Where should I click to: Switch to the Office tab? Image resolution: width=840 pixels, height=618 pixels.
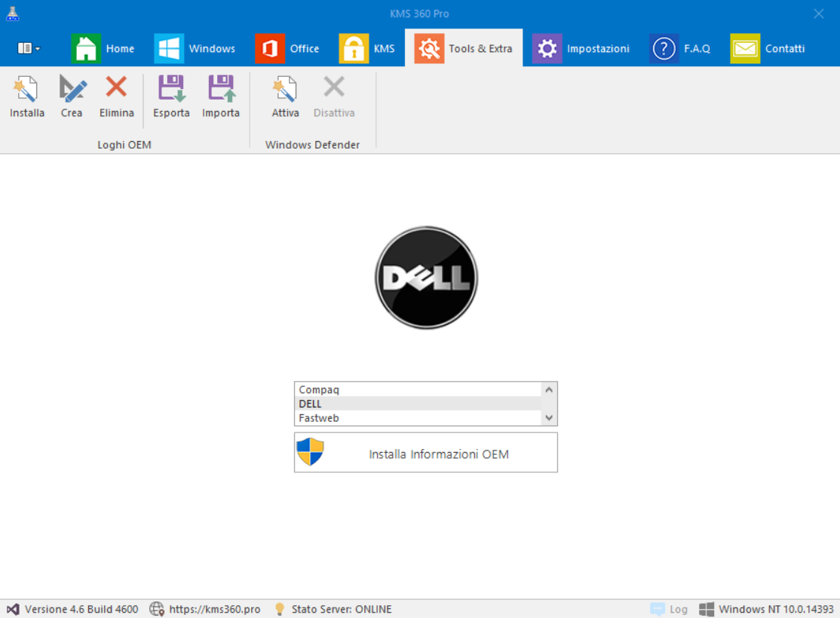coord(288,48)
